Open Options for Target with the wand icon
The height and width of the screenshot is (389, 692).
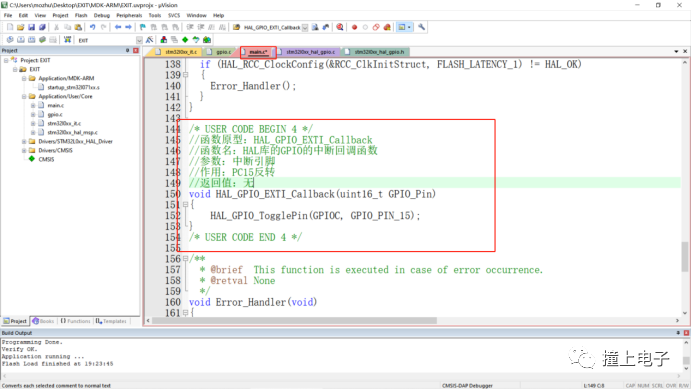pyautogui.click(x=150, y=40)
